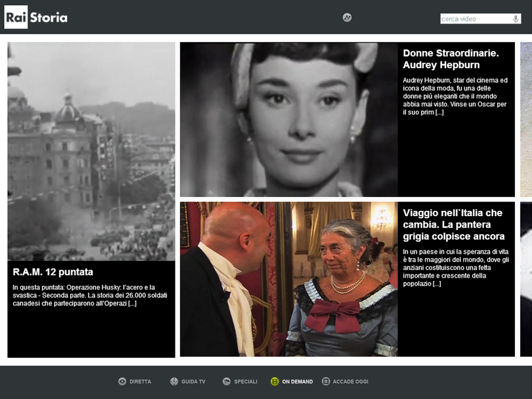Activate the microphone voice search icon
Viewport: 532px width, 399px height.
pyautogui.click(x=516, y=19)
